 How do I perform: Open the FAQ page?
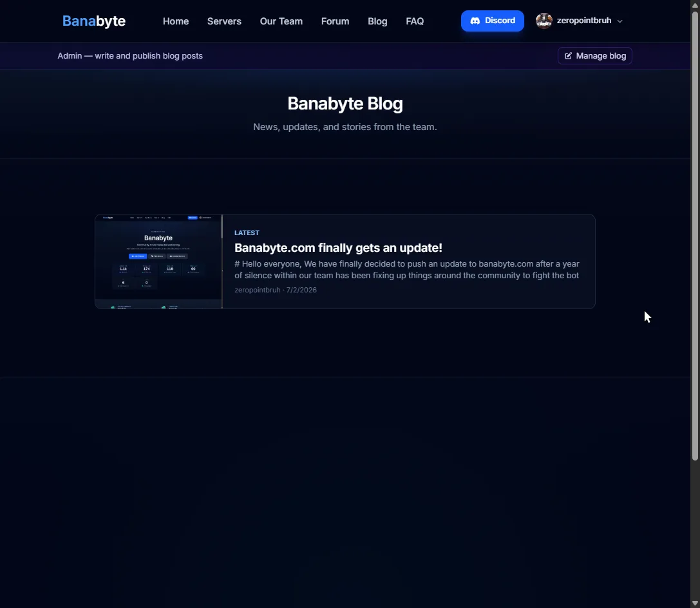coord(415,21)
